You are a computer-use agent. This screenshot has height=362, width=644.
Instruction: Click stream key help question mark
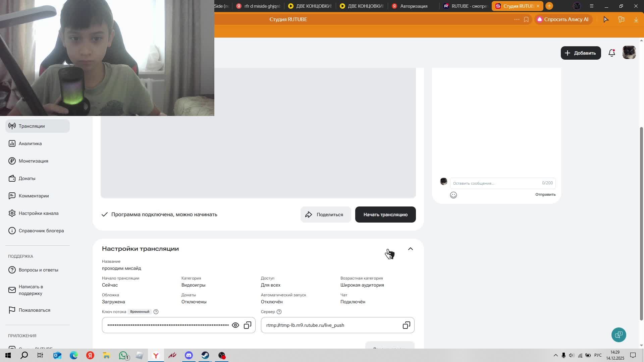click(x=156, y=312)
